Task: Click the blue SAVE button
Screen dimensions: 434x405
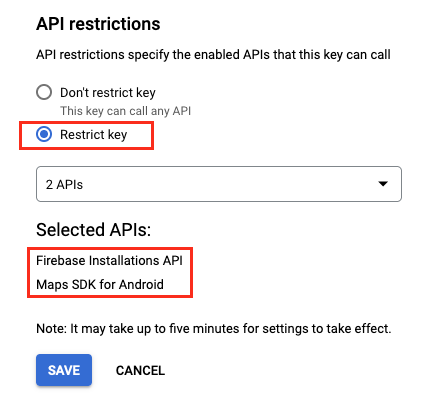Action: 64,370
